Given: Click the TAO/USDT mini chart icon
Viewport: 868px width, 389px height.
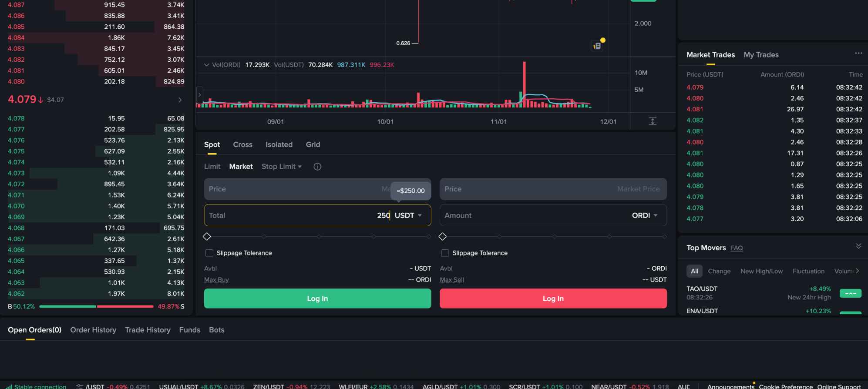Looking at the screenshot, I should pyautogui.click(x=850, y=293).
